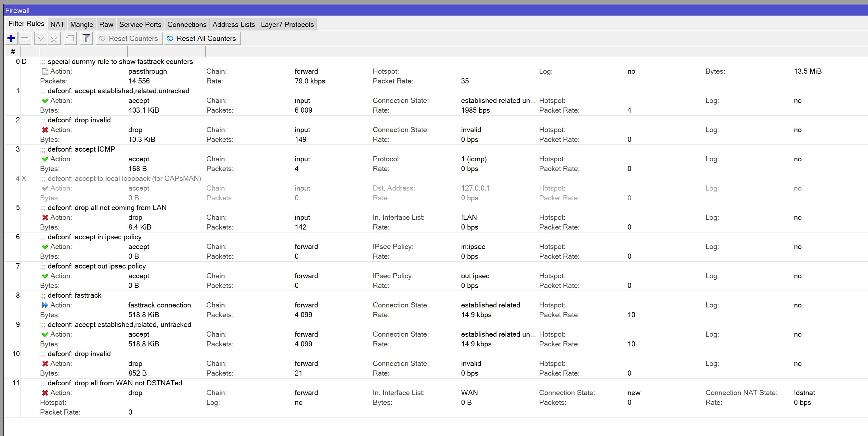Click the checkmark enable rule icon
Viewport: 868px width, 436px height.
coord(40,38)
